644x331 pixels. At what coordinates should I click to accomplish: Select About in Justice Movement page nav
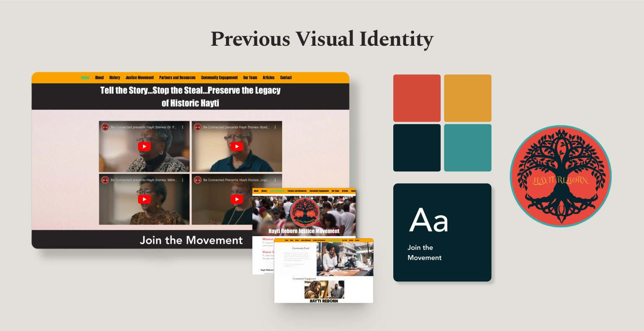[256, 191]
